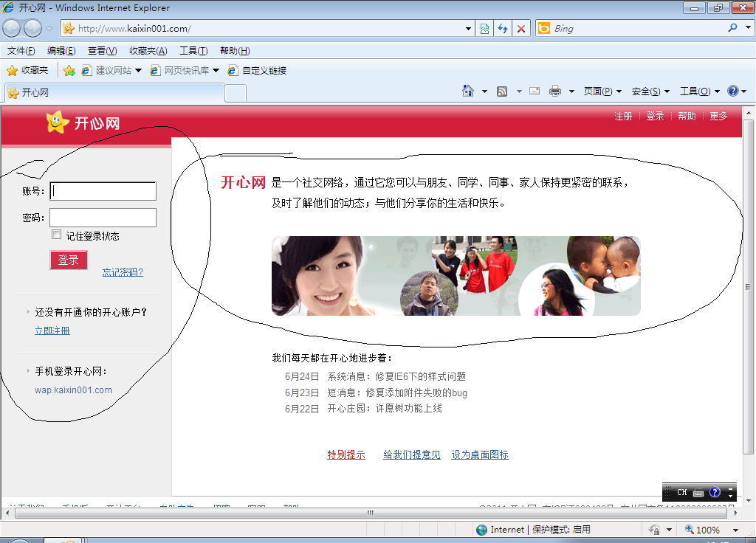Click the red Stop loading icon
756x543 pixels.
pyautogui.click(x=521, y=29)
